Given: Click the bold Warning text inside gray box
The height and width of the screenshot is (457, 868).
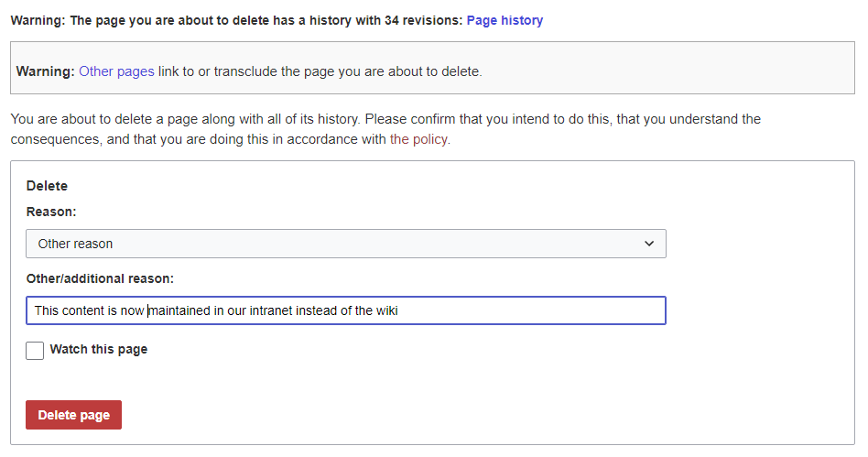Looking at the screenshot, I should [x=45, y=71].
